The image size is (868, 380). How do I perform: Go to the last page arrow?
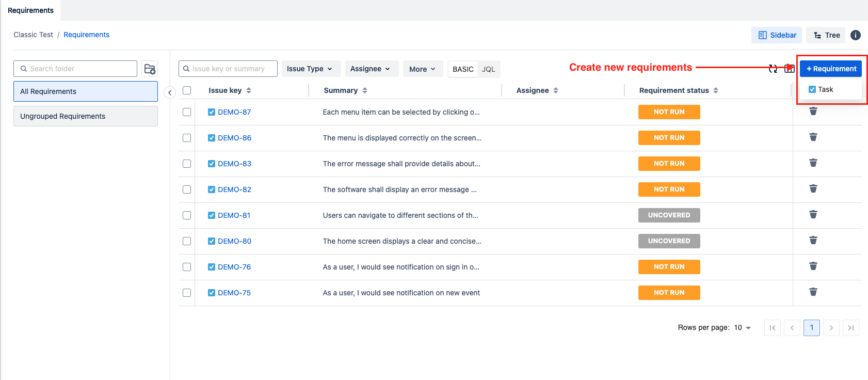(x=850, y=328)
